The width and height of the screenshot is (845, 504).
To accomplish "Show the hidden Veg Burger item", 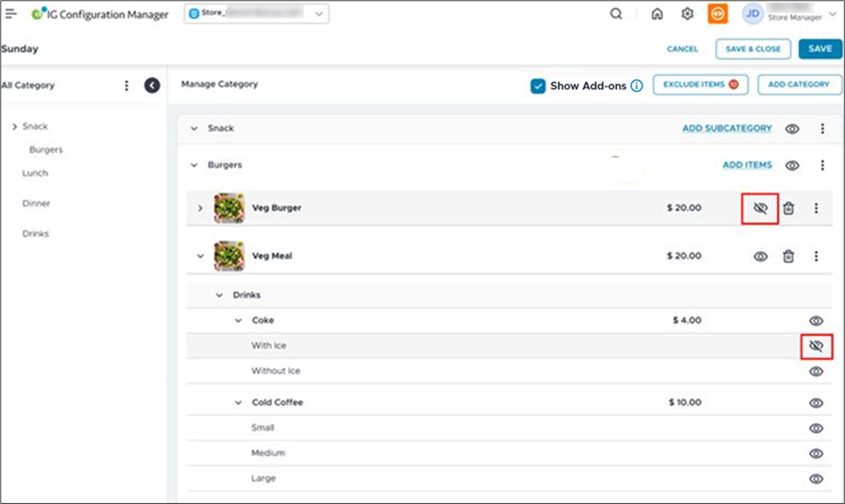I will [758, 208].
